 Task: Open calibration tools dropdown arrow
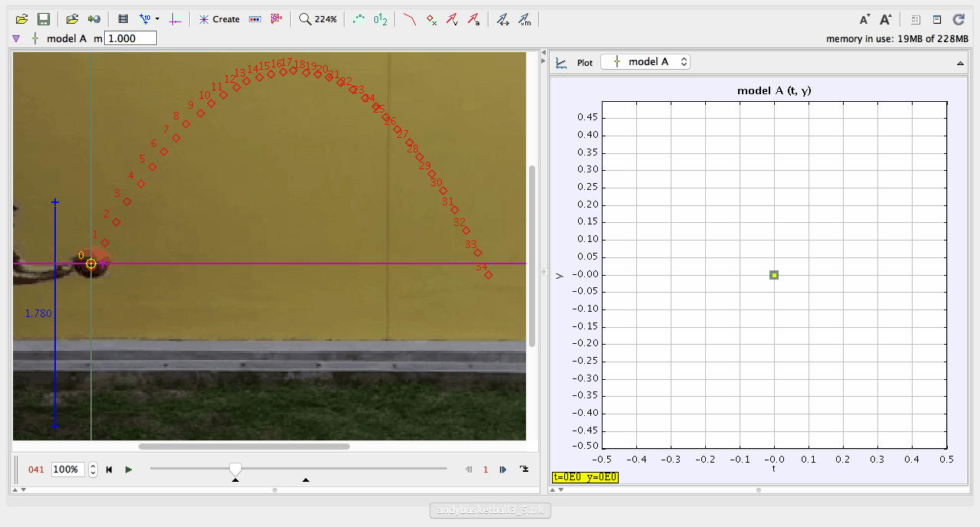[x=157, y=19]
